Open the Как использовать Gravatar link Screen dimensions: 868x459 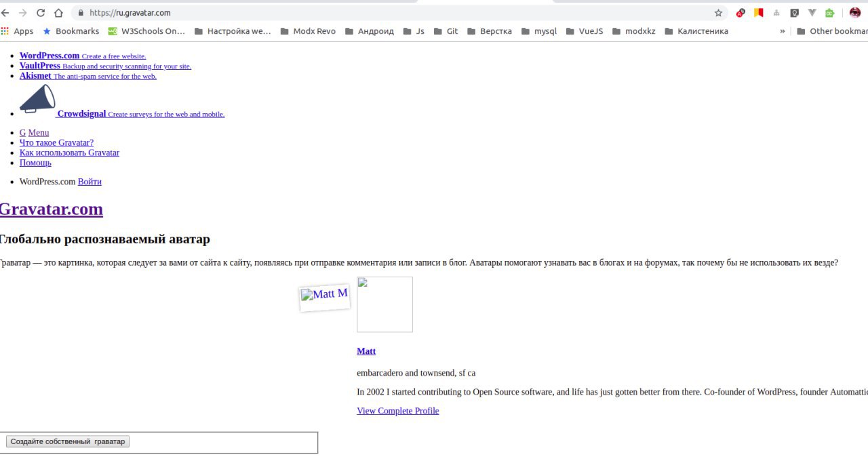69,153
